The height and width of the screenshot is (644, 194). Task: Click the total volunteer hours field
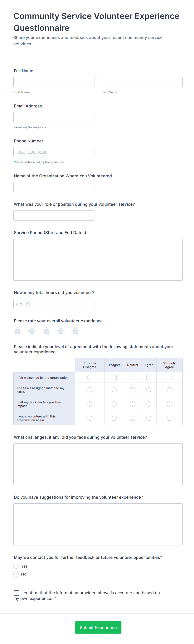point(54,304)
